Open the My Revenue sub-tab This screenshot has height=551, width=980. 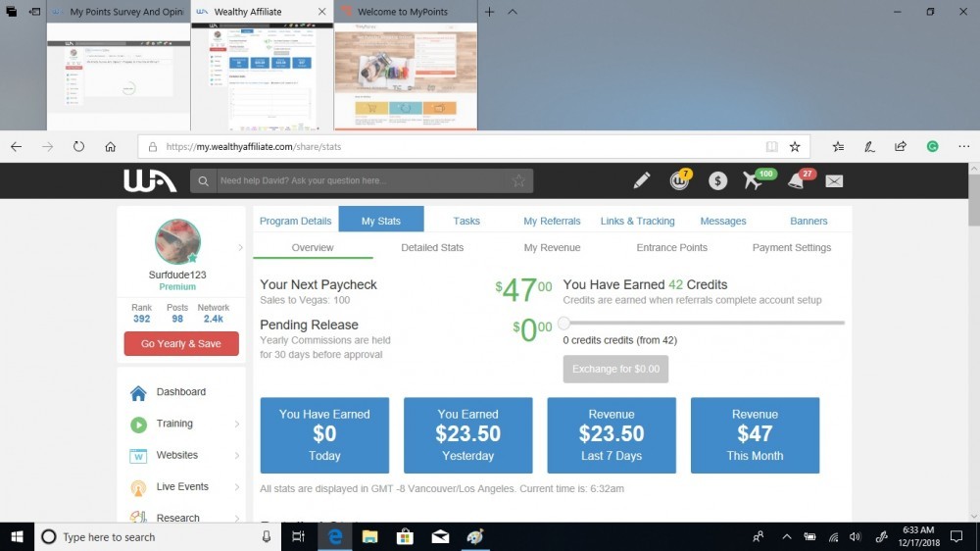click(552, 248)
